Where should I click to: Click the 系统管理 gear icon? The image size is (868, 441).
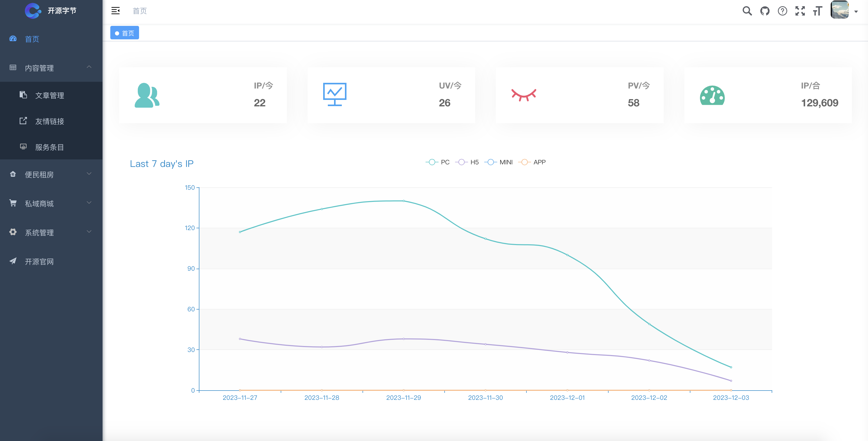point(13,232)
